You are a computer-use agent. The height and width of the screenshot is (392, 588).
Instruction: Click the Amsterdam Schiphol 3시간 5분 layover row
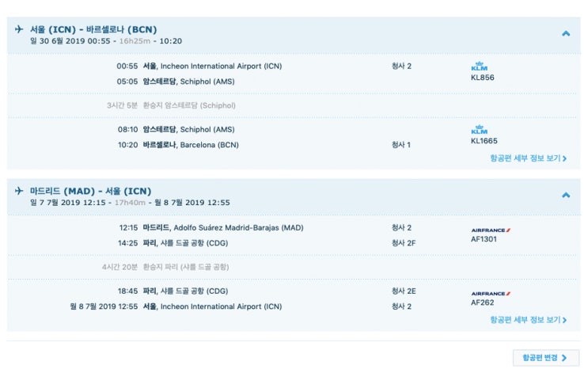pyautogui.click(x=171, y=105)
